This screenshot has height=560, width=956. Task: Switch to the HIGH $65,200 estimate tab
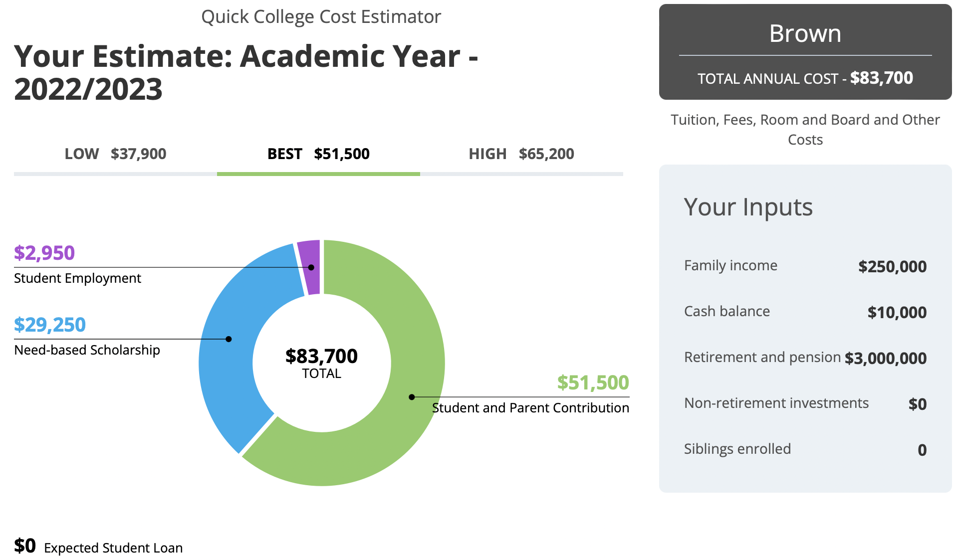coord(521,154)
